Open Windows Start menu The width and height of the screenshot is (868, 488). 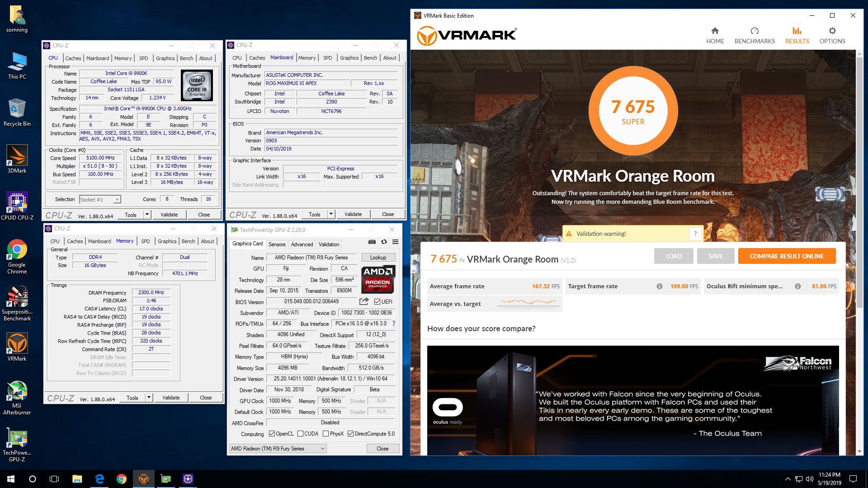click(x=11, y=479)
